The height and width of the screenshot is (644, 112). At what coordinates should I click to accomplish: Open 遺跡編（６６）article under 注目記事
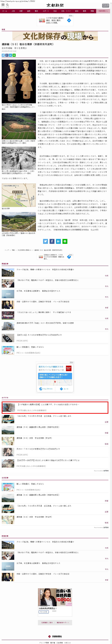pos(34,517)
